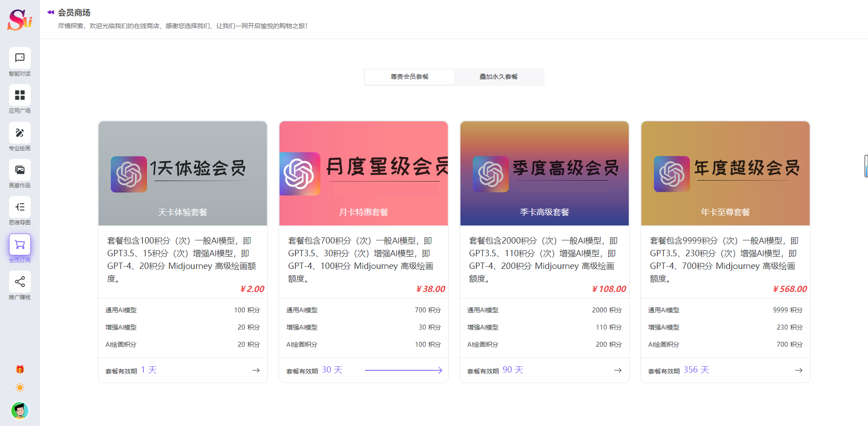The width and height of the screenshot is (868, 426).
Task: Click 套餐有效期 30 天 text
Action: (314, 370)
